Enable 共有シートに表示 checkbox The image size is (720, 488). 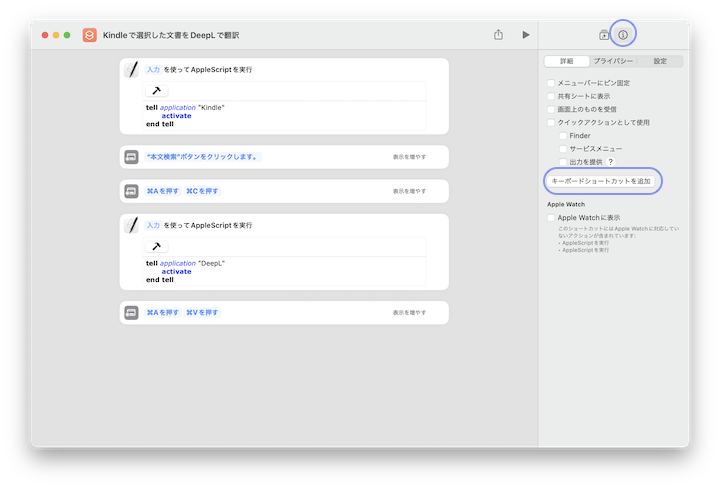click(551, 96)
